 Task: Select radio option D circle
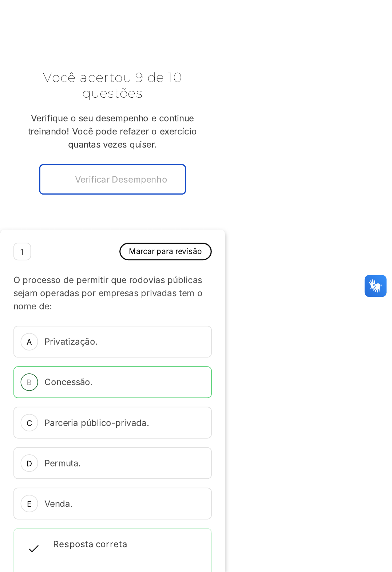(x=29, y=463)
